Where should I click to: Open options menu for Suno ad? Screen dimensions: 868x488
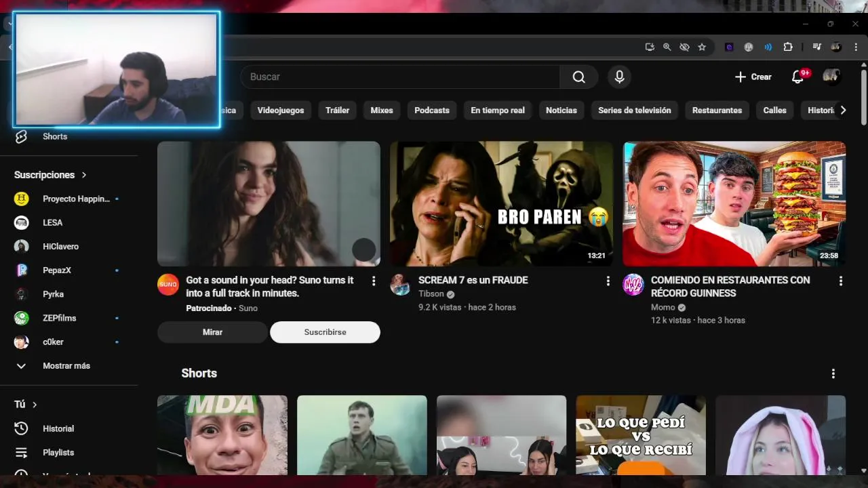click(x=374, y=281)
